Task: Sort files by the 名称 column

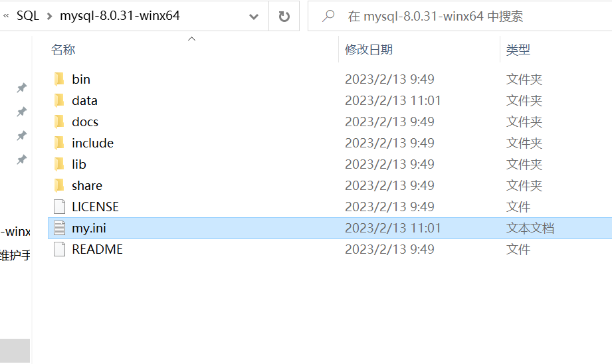Action: tap(63, 50)
